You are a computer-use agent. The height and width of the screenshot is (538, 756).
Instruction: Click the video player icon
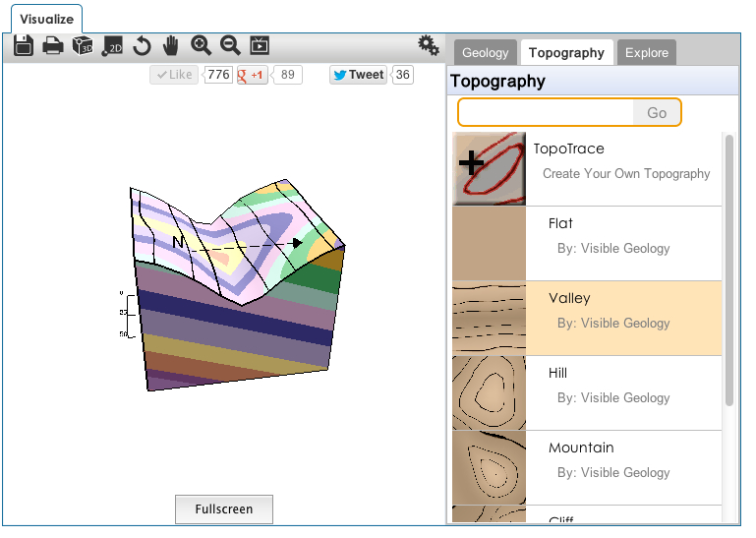tap(260, 45)
